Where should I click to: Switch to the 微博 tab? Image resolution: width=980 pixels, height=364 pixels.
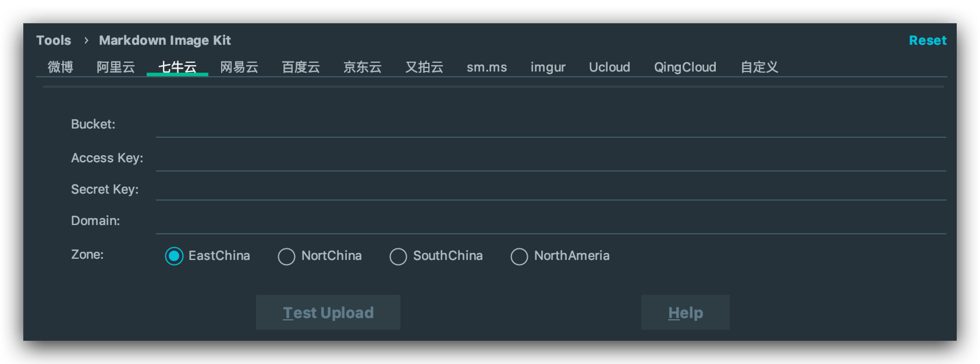(x=61, y=67)
